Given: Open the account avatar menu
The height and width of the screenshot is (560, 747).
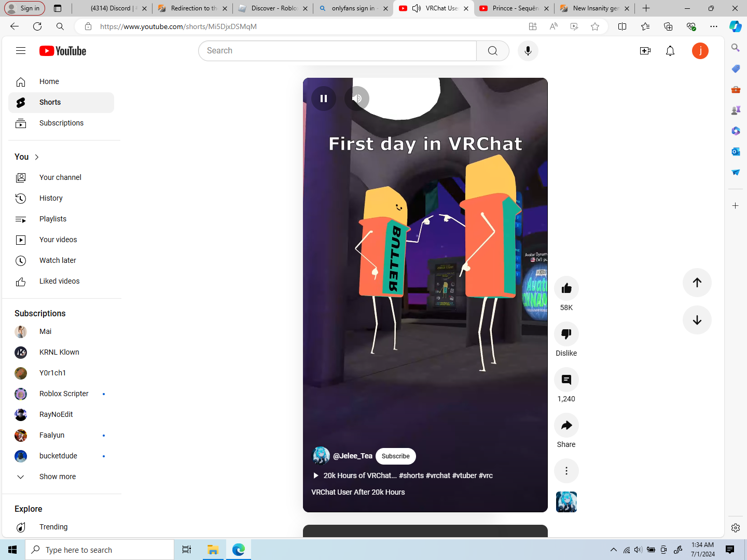Looking at the screenshot, I should pos(700,51).
